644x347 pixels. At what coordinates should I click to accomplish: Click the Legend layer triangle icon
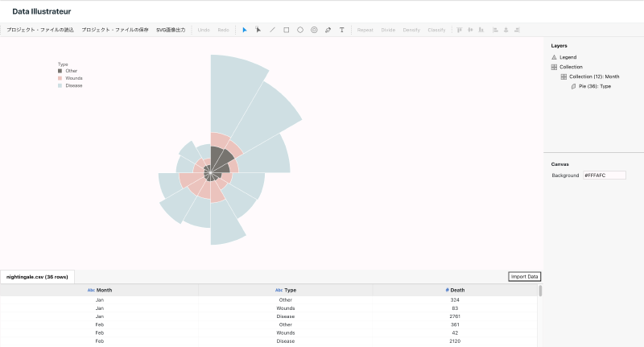point(554,57)
